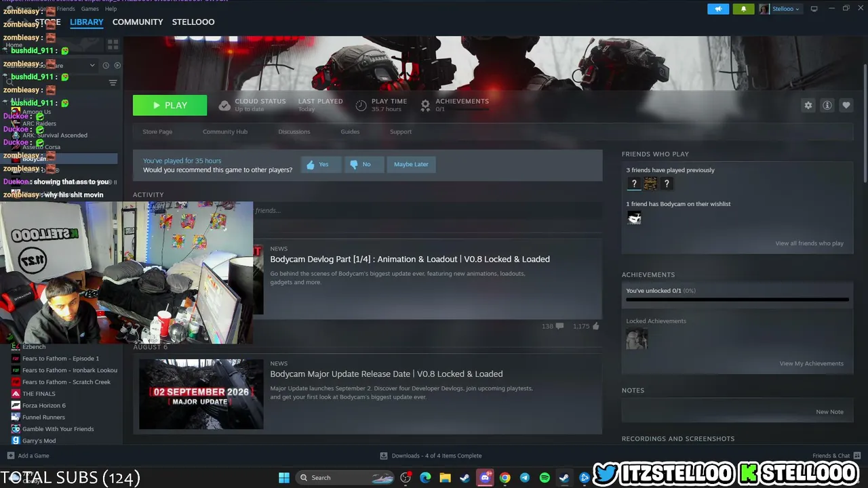Screen dimensions: 868x488
Task: Open Microsoft Edge from taskbar
Action: click(425, 478)
